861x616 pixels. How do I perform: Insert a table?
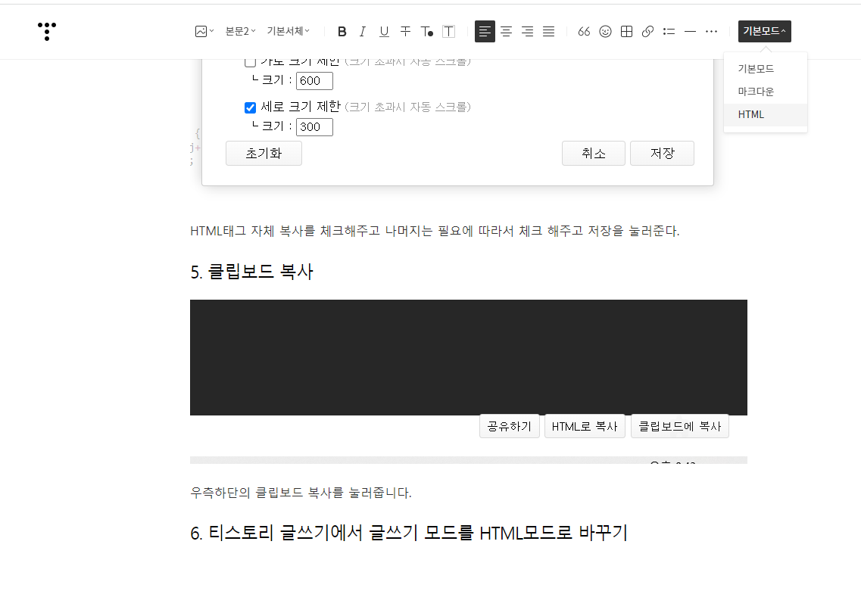626,31
